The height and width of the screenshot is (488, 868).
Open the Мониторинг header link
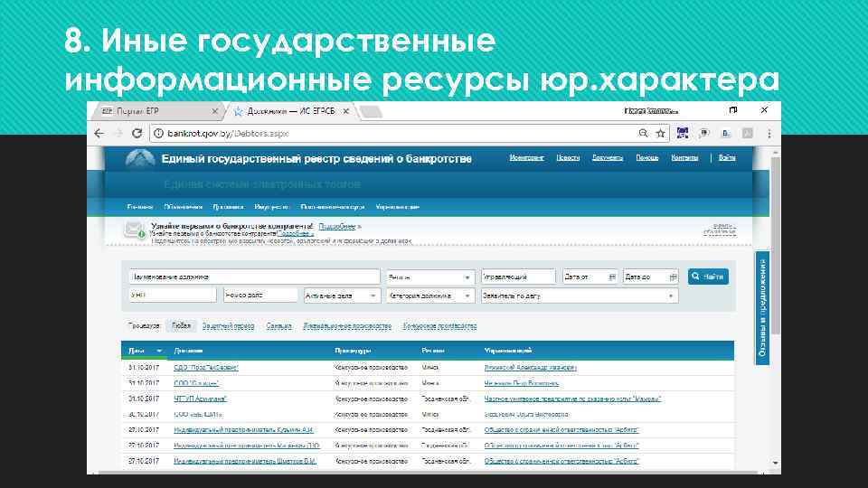526,157
